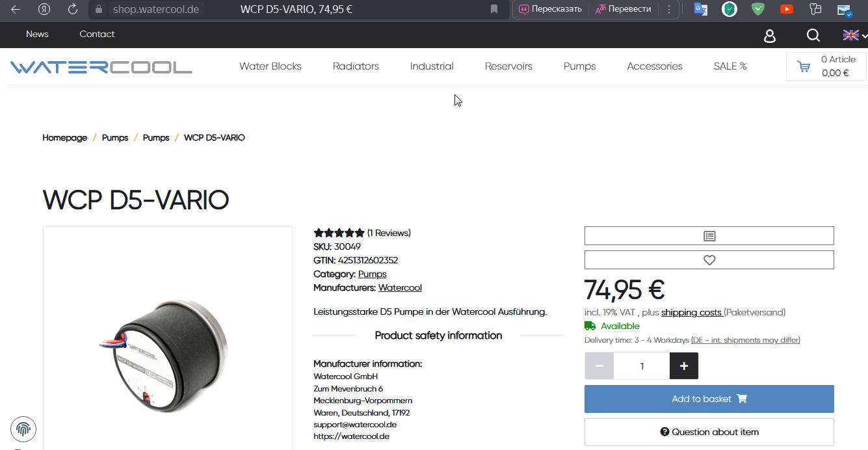
Task: Open the translator options three-dot menu
Action: (x=669, y=9)
